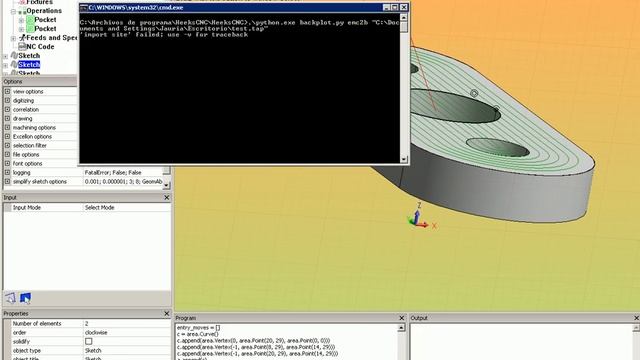Close the Input panel
This screenshot has width=640, height=360.
coord(167,198)
